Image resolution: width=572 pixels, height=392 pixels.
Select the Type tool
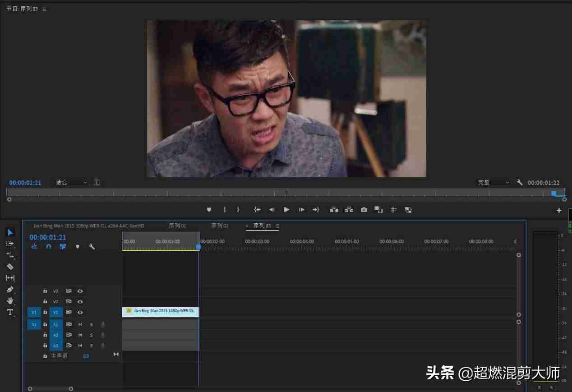point(10,312)
